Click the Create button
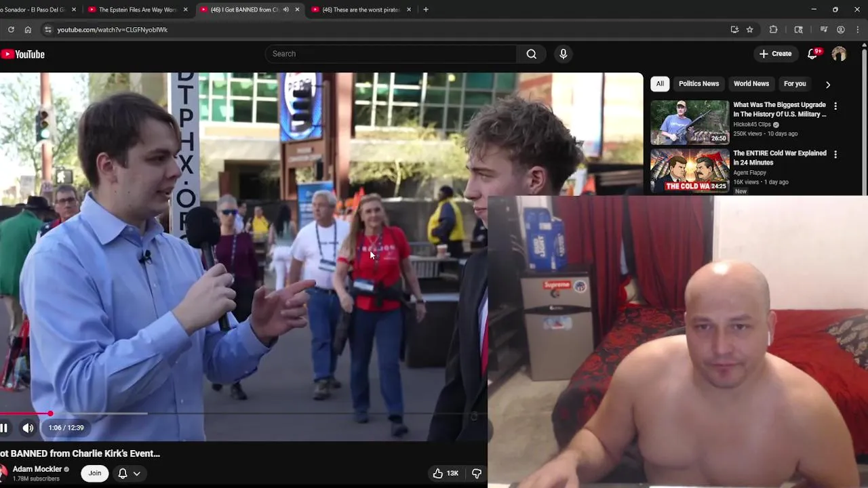The image size is (868, 488). 775,54
